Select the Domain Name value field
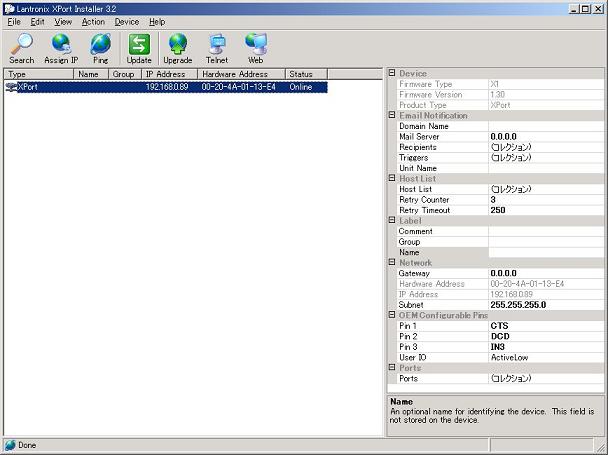The image size is (608, 455). point(546,126)
